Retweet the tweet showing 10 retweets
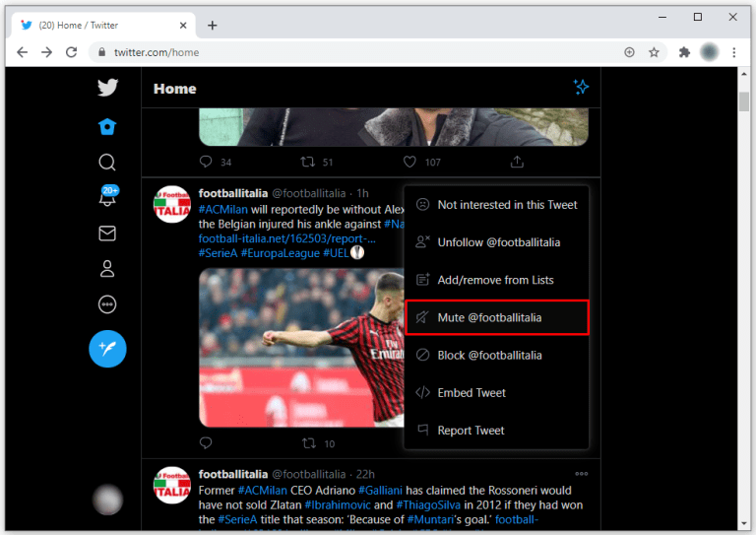 308,442
